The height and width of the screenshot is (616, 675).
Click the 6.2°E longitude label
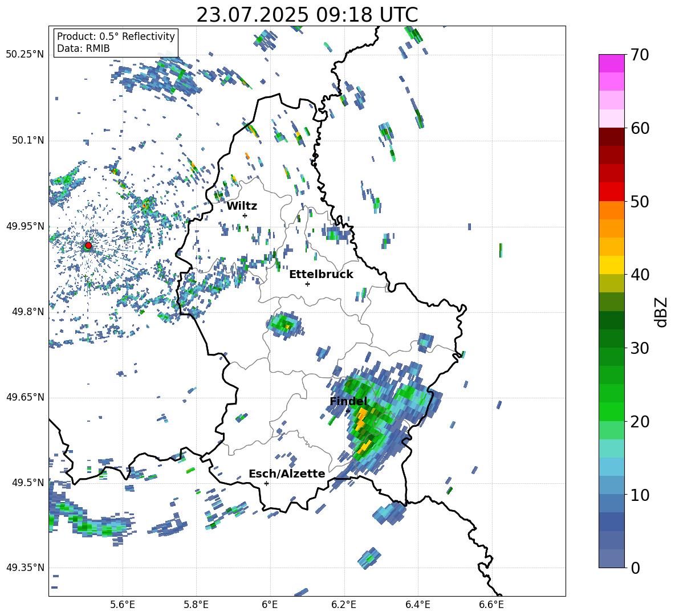[x=344, y=605]
